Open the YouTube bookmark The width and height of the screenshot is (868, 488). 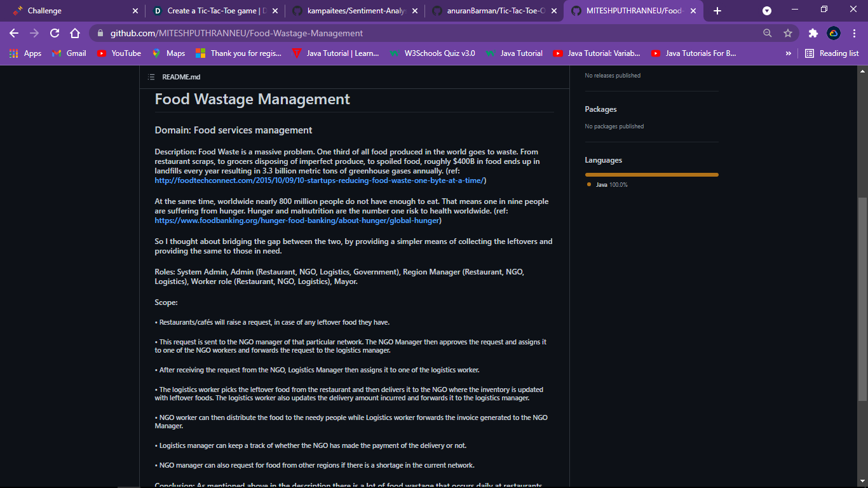click(x=119, y=53)
